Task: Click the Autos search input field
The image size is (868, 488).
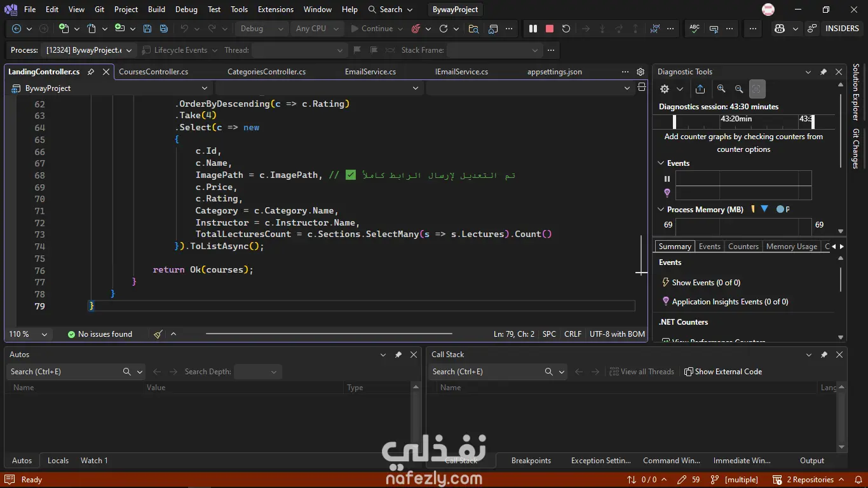Action: tap(64, 372)
